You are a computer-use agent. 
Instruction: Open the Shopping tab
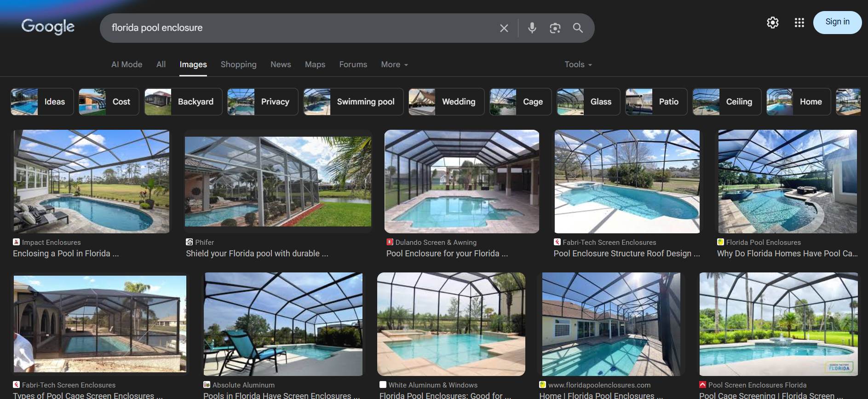[239, 64]
